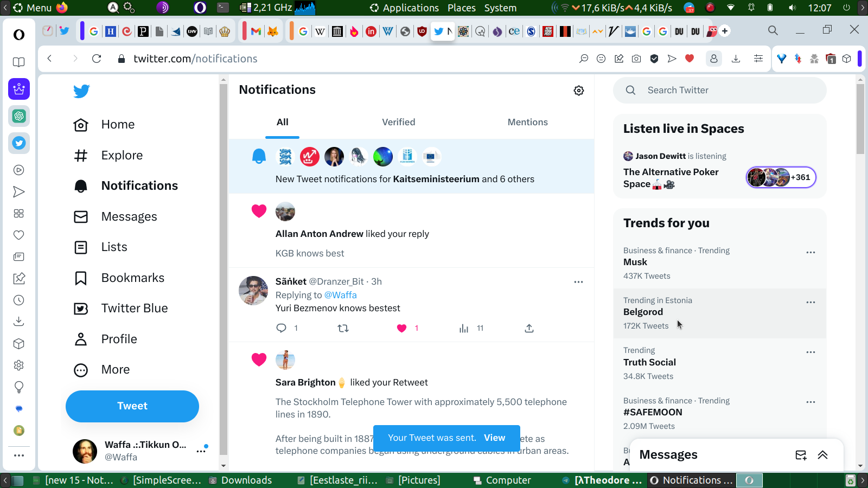
Task: Click the blue Tweet button
Action: coord(132,406)
